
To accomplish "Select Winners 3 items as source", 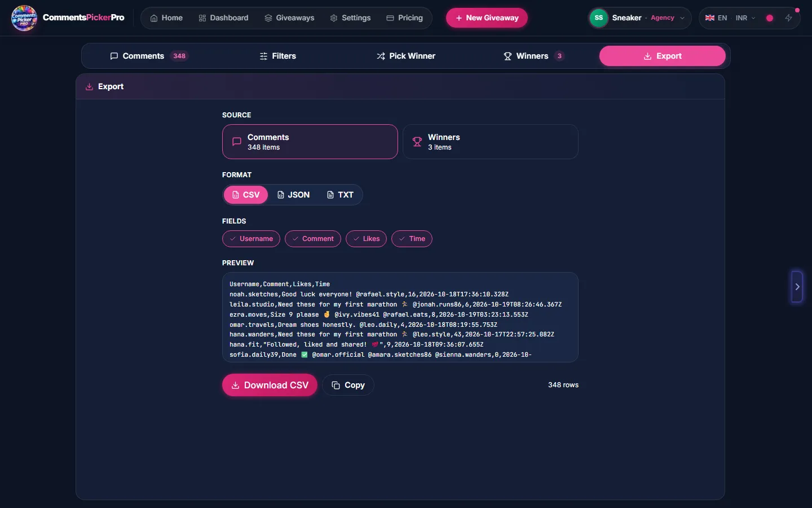I will [x=491, y=142].
